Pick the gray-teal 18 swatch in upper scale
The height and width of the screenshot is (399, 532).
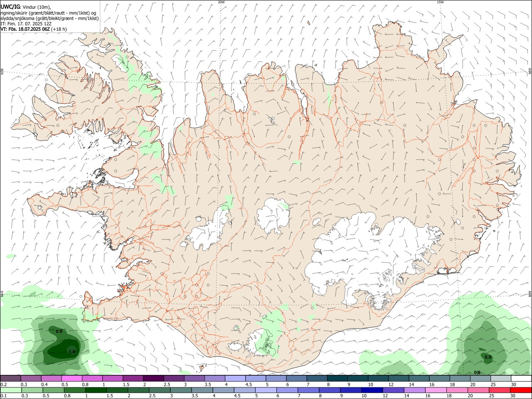pos(460,378)
